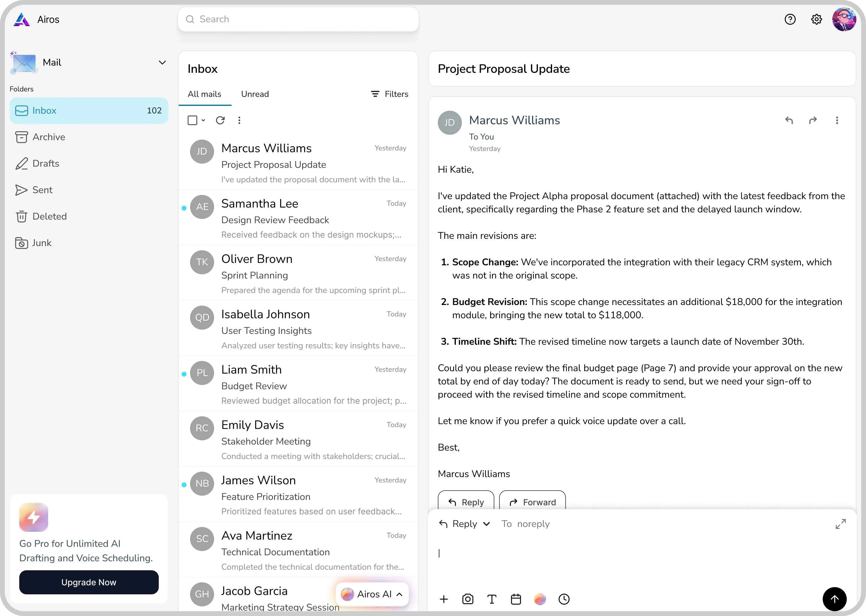This screenshot has height=616, width=866.
Task: Open the message more options menu
Action: tap(837, 120)
